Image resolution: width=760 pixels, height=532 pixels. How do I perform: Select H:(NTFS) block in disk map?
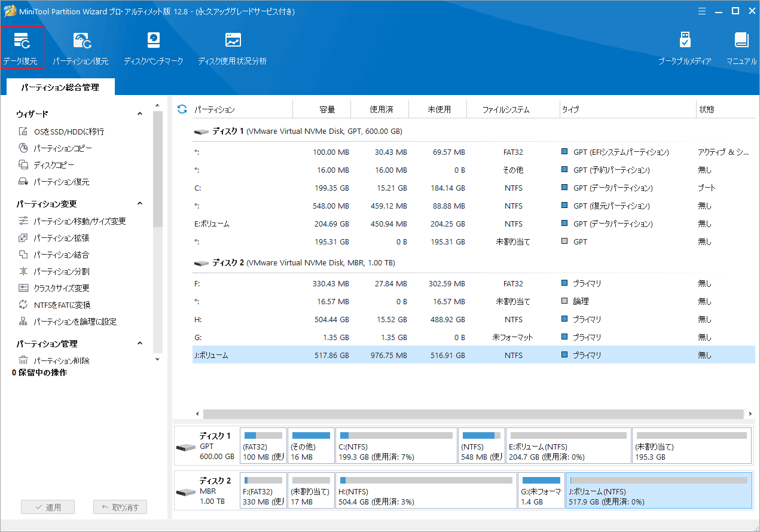(426, 490)
